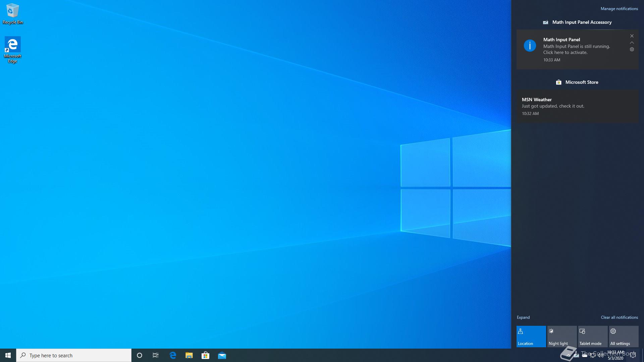Launch Microsoft Store from the taskbar
Viewport: 644px width, 362px height.
[x=205, y=355]
